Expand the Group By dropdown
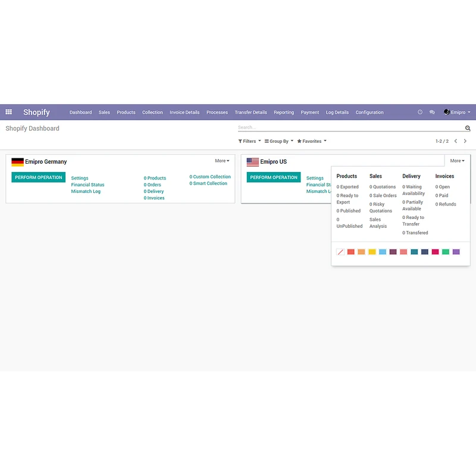This screenshot has width=476, height=476. pos(279,141)
